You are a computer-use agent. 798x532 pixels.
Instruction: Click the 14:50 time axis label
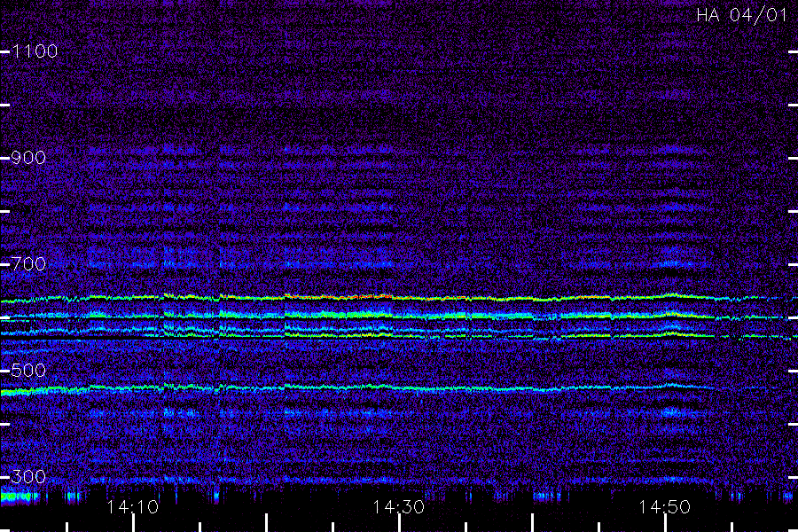point(665,507)
